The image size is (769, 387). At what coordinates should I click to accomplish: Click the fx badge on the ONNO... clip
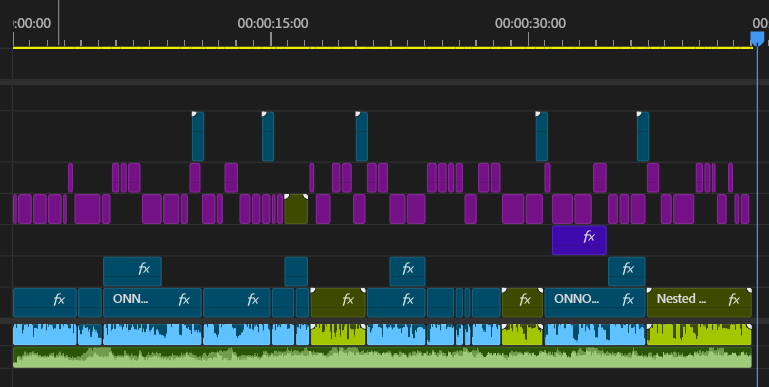[628, 299]
